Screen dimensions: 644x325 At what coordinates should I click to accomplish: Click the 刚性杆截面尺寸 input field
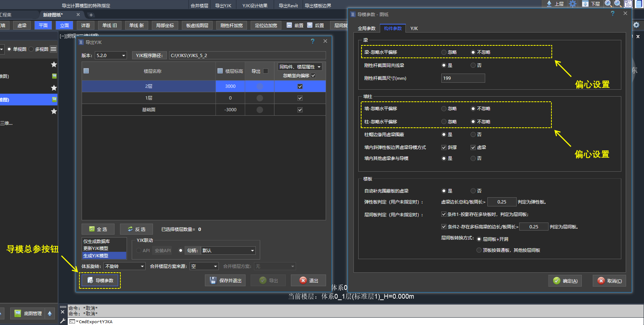point(463,78)
